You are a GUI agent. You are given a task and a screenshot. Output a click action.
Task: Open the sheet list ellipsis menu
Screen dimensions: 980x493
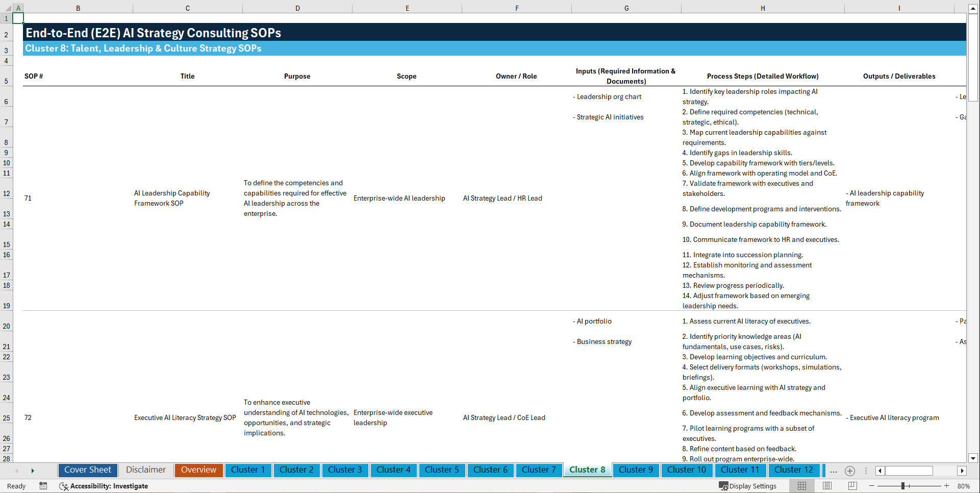pyautogui.click(x=834, y=471)
